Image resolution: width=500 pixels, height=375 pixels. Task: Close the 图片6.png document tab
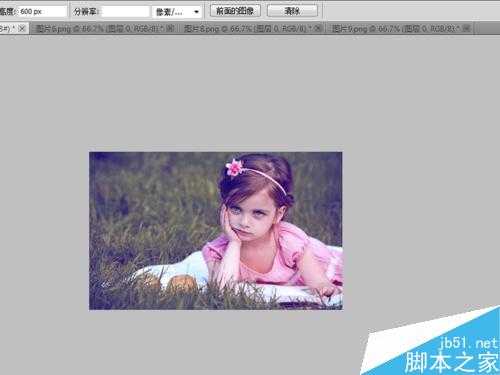[x=171, y=29]
